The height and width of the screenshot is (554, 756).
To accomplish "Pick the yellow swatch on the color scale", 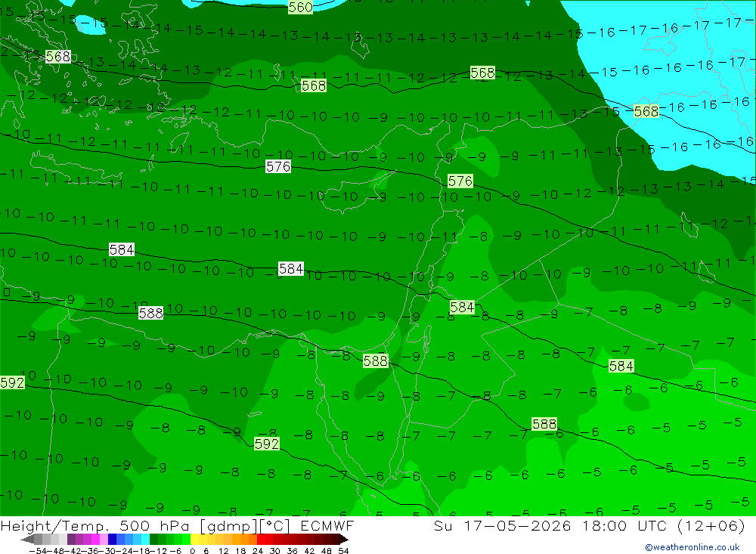I will tap(194, 540).
